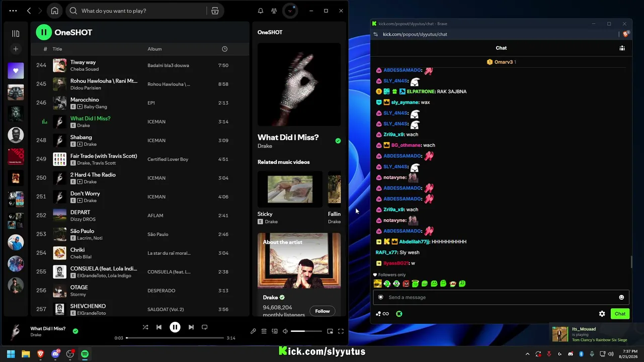
Task: Seek in the song progress bar
Action: (175, 338)
